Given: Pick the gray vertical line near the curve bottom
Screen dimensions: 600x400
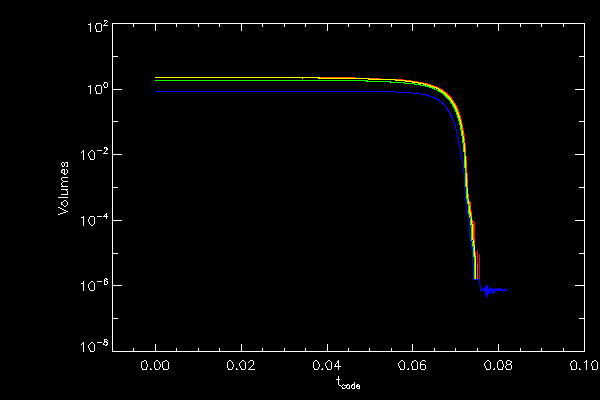Looking at the screenshot, I should [479, 265].
